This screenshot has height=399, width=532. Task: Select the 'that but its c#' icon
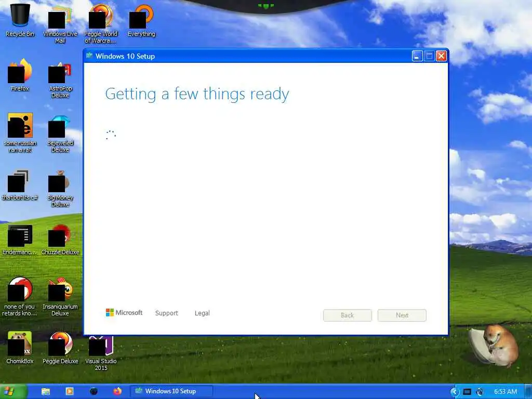20,185
